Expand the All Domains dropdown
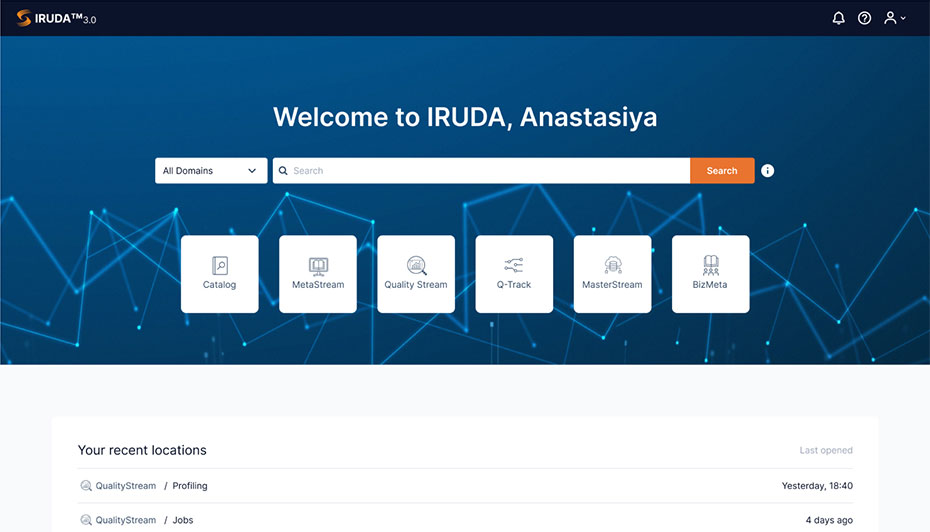Screen dimensions: 930x532 (211, 171)
